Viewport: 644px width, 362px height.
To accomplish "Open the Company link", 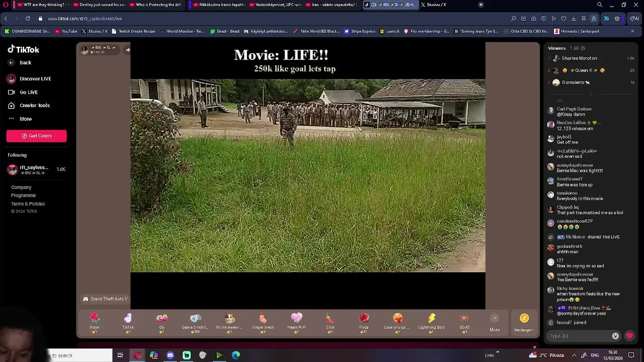I will [21, 188].
